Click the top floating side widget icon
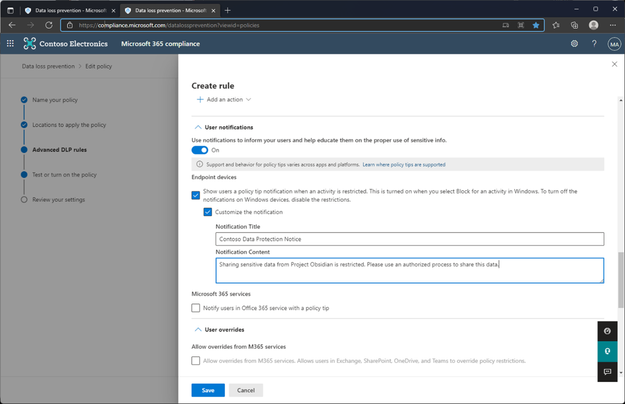625x404 pixels. click(607, 331)
